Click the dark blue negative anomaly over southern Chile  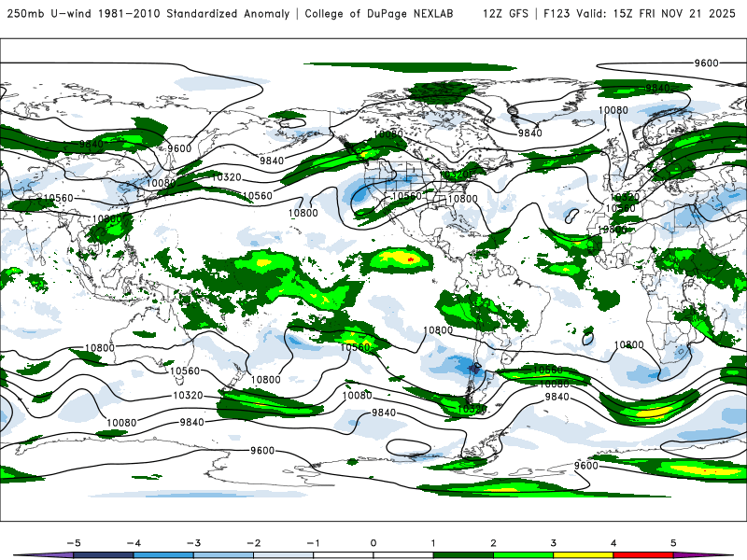(x=475, y=368)
